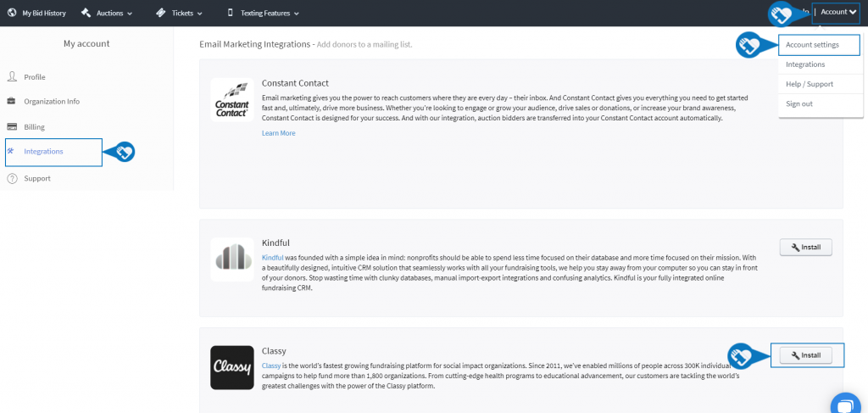Click the Email Marketing Integrations heading
This screenshot has width=868, height=413.
tap(254, 44)
